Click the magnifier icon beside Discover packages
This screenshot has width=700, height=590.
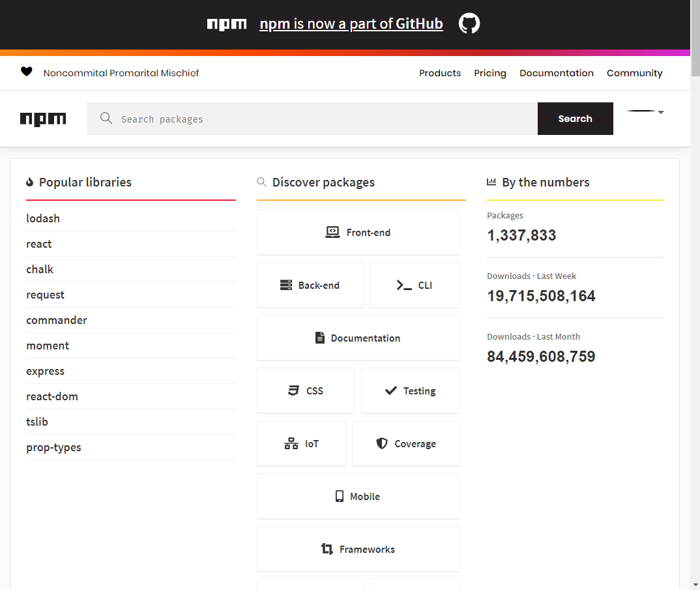[261, 182]
